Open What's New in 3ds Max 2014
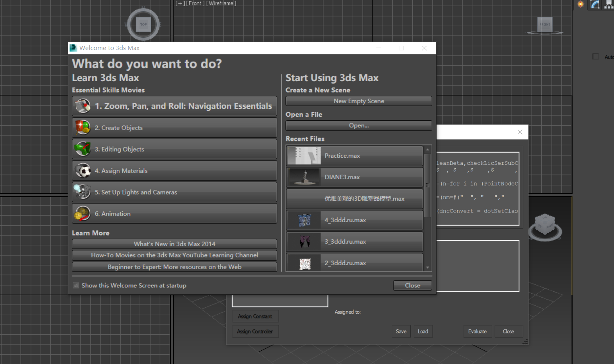This screenshot has height=364, width=614. pyautogui.click(x=174, y=244)
